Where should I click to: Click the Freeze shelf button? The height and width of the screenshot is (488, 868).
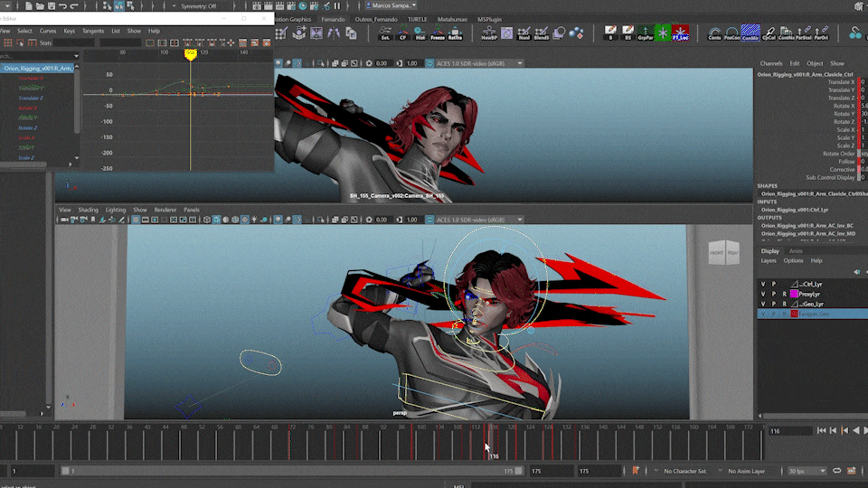[x=438, y=33]
